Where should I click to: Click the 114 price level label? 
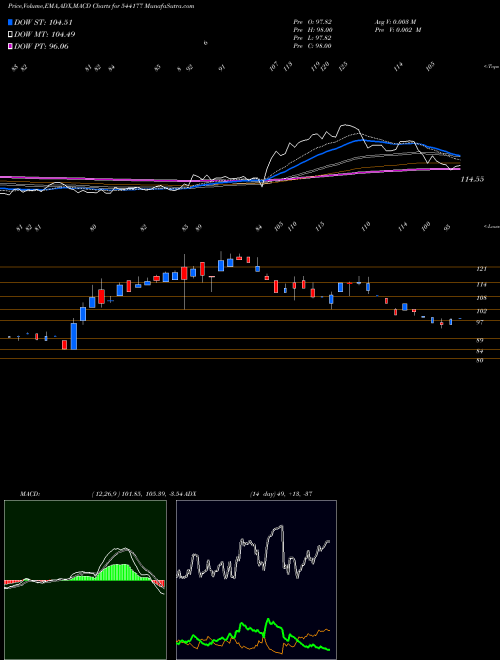[481, 285]
